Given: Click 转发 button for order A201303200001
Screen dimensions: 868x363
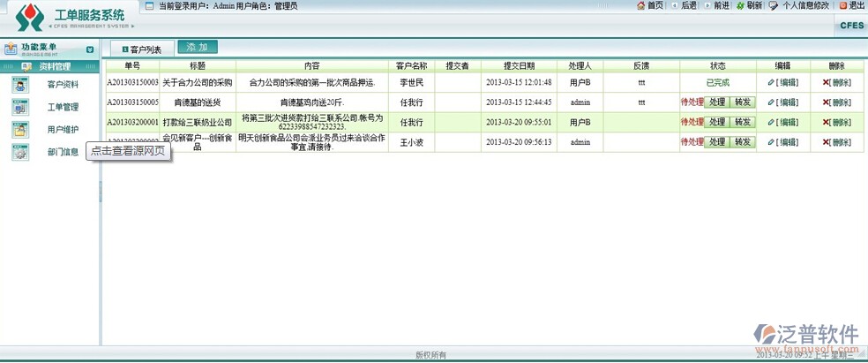Looking at the screenshot, I should [x=743, y=122].
